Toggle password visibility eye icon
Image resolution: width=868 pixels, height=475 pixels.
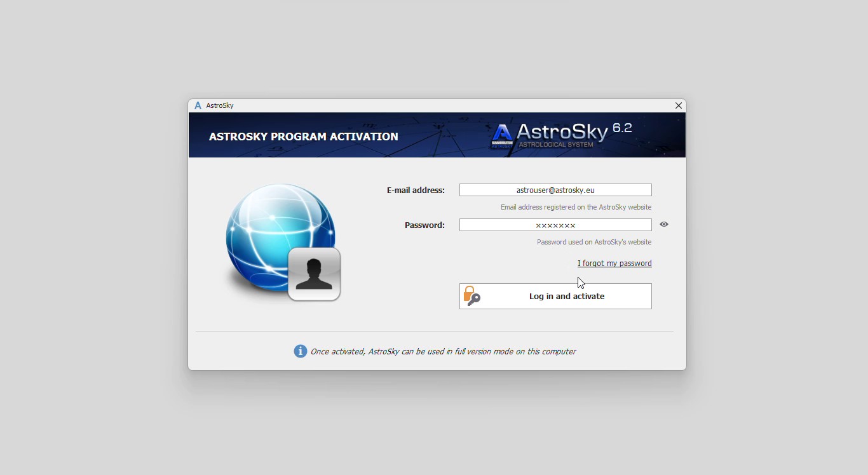[664, 224]
